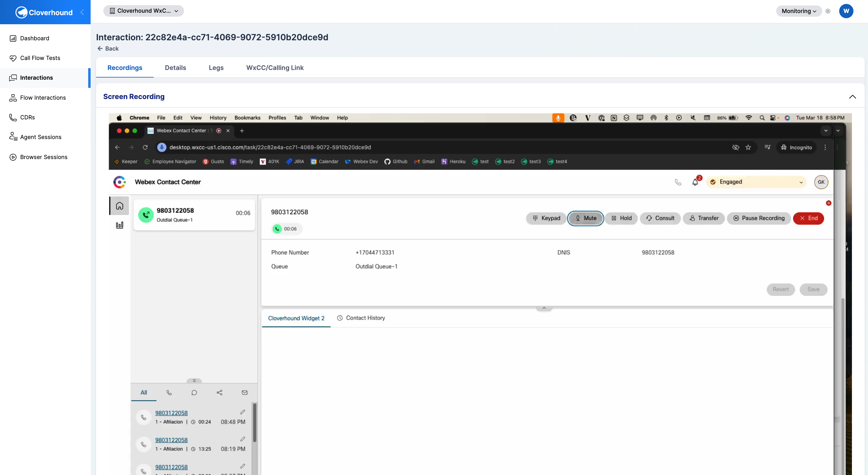Switch to the Legs tab
The width and height of the screenshot is (868, 475).
(x=216, y=68)
